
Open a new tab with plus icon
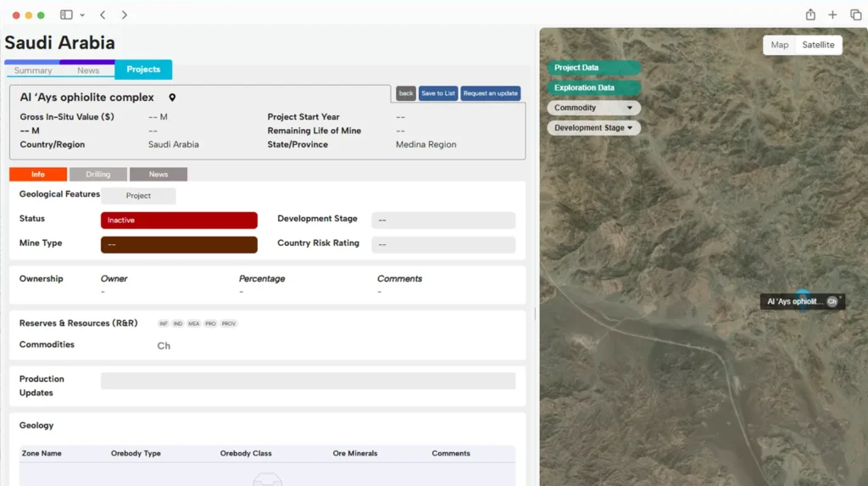tap(832, 15)
